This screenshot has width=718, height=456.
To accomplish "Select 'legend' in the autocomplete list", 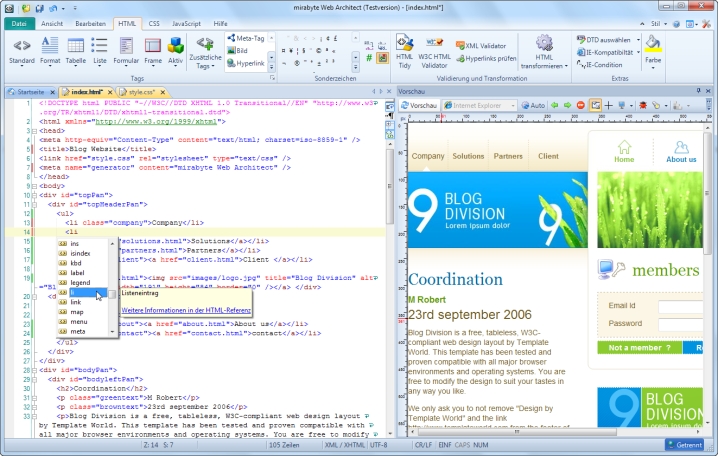I will [x=80, y=283].
